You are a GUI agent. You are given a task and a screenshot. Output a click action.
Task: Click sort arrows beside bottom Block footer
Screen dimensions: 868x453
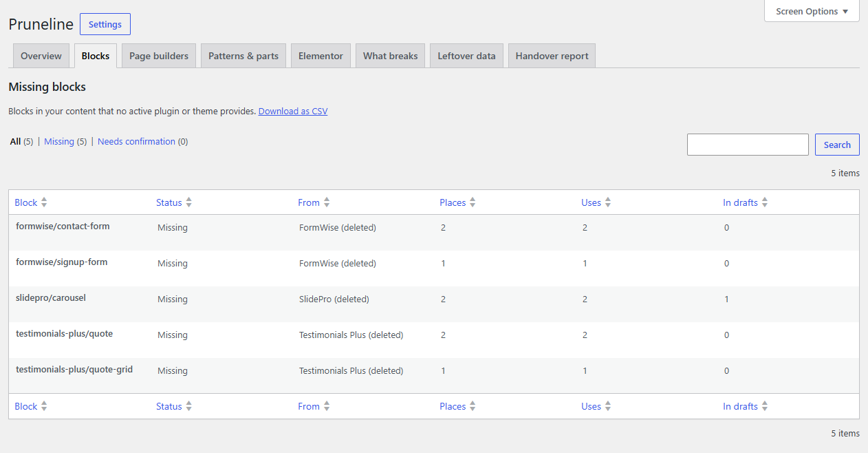pos(44,406)
